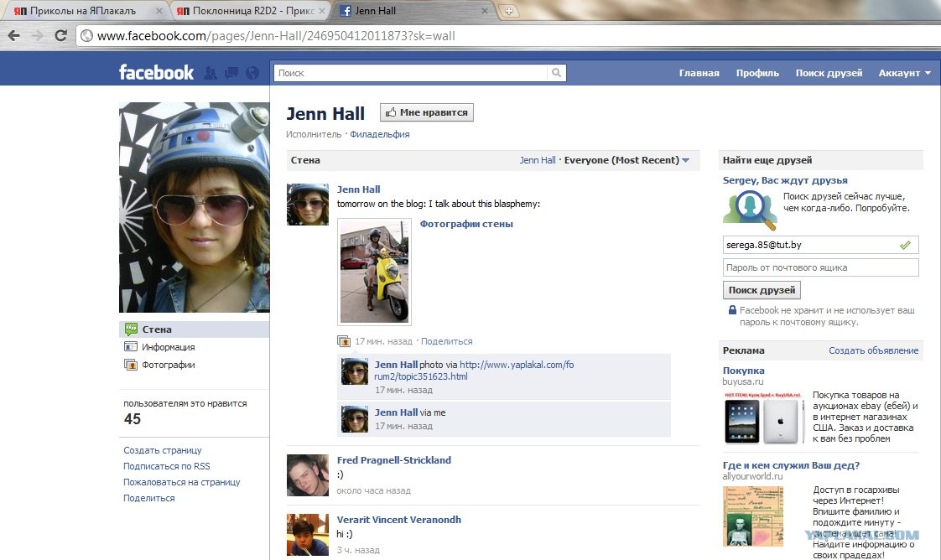Image resolution: width=941 pixels, height=560 pixels.
Task: Select the 'Jenn Hall' wall filter link
Action: tap(538, 160)
